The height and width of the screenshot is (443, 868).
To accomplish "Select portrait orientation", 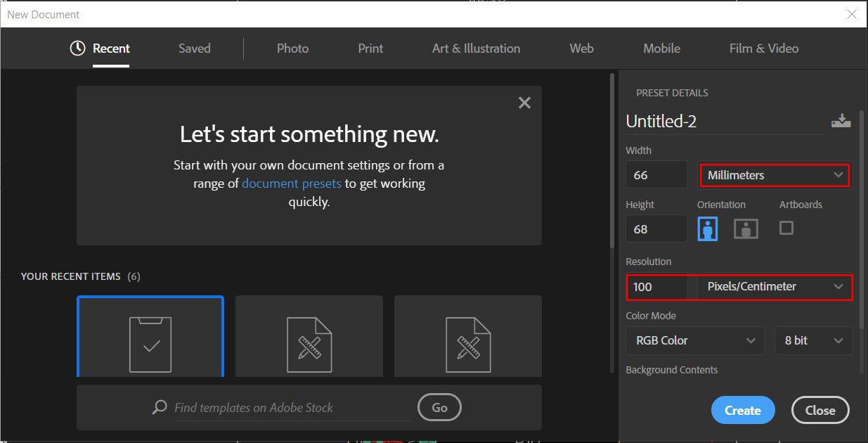I will click(x=707, y=228).
